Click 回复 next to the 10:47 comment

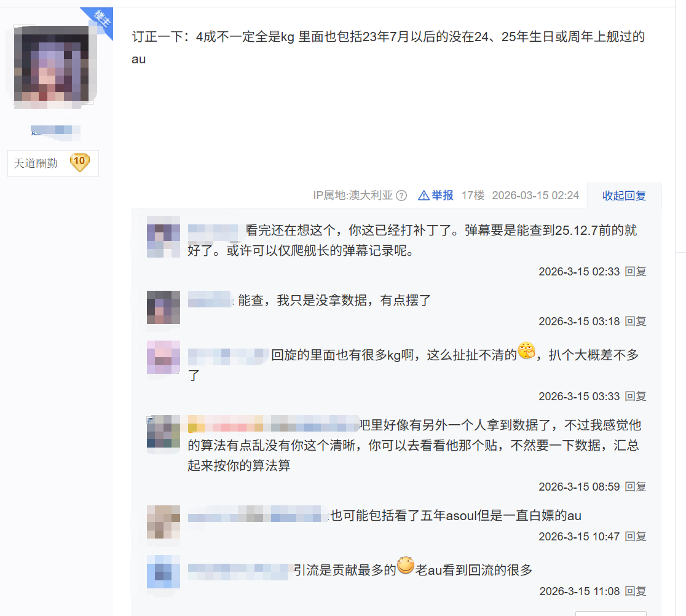[636, 537]
